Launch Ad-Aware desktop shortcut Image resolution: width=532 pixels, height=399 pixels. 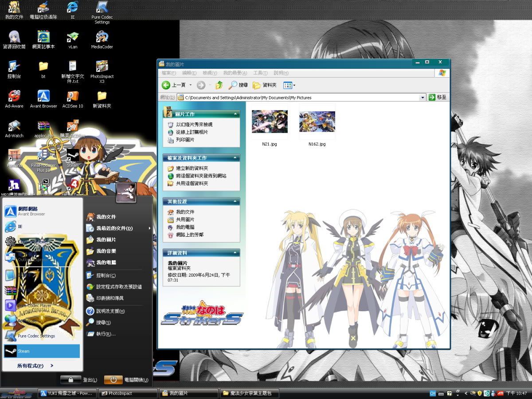[14, 99]
